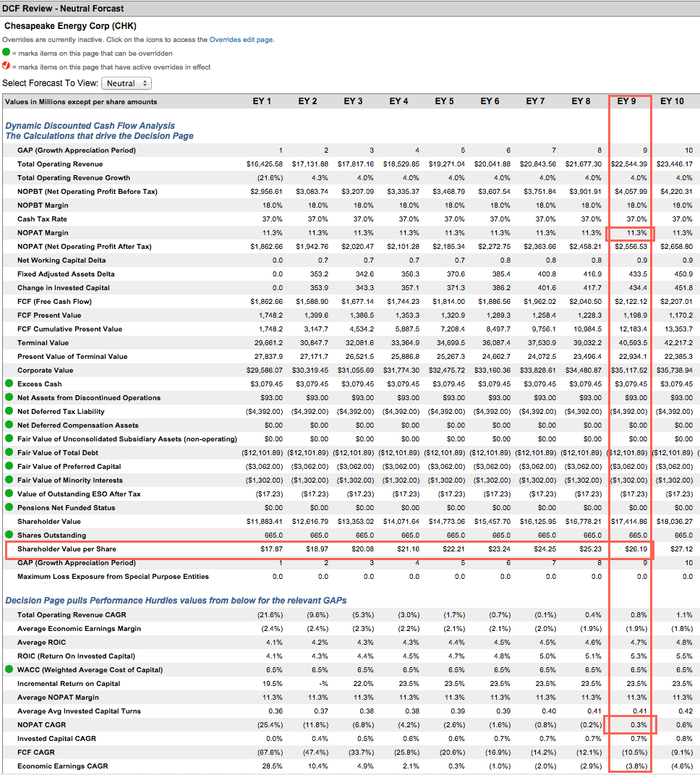700x775 pixels.
Task: Select the EY 3 column header
Action: pos(353,101)
